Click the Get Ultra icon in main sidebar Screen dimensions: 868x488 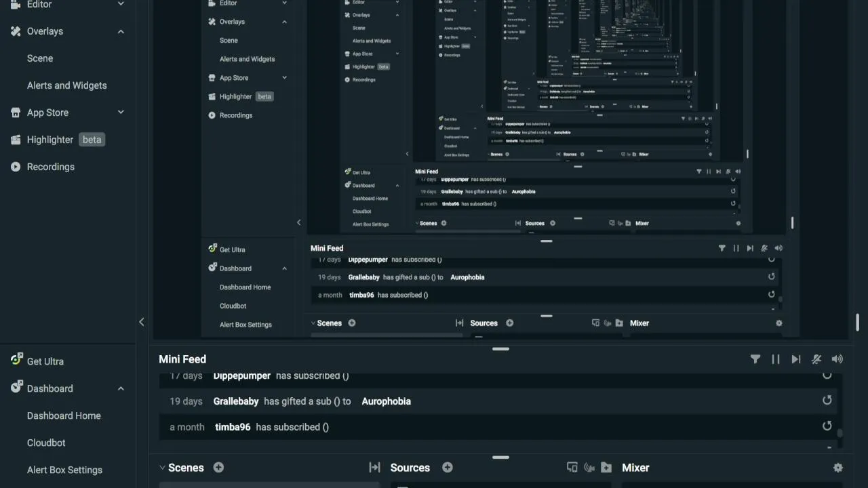(x=16, y=360)
